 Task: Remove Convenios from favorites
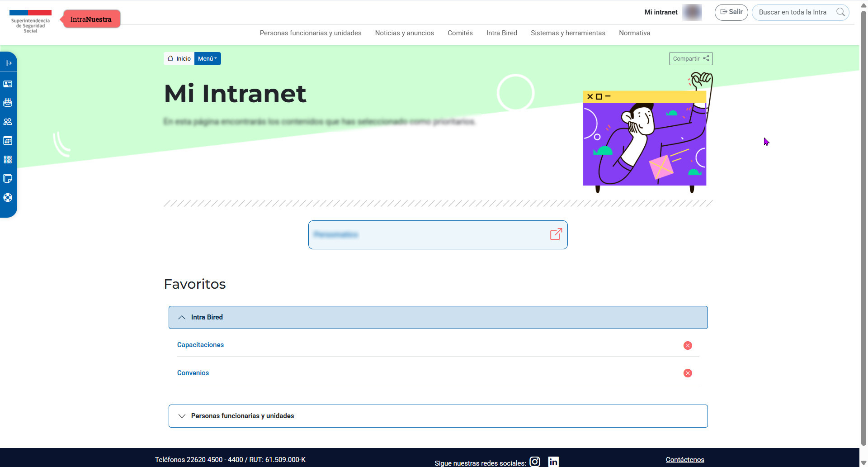point(688,373)
